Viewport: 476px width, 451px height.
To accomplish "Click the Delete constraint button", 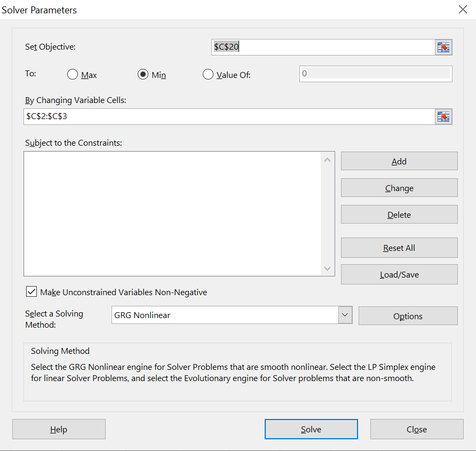I will coord(399,215).
